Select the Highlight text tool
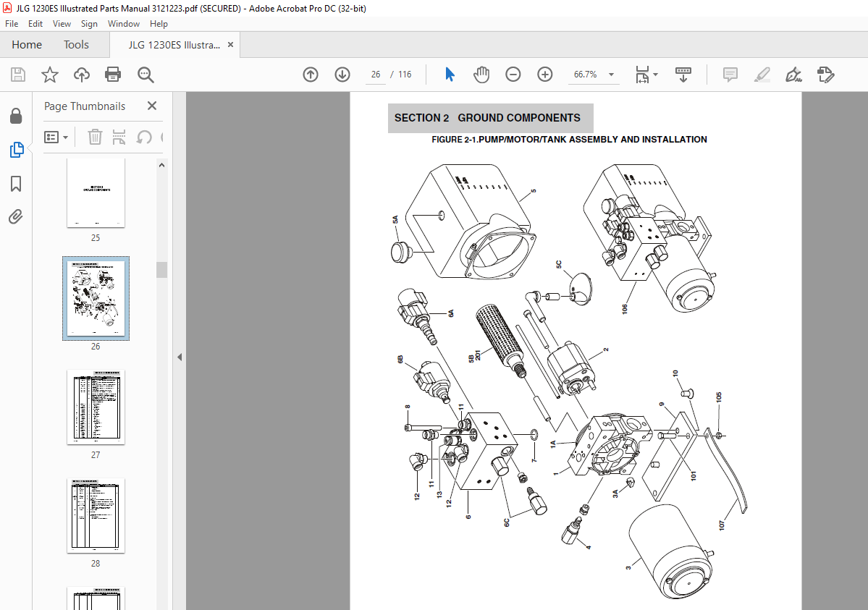This screenshot has width=868, height=610. pos(762,75)
